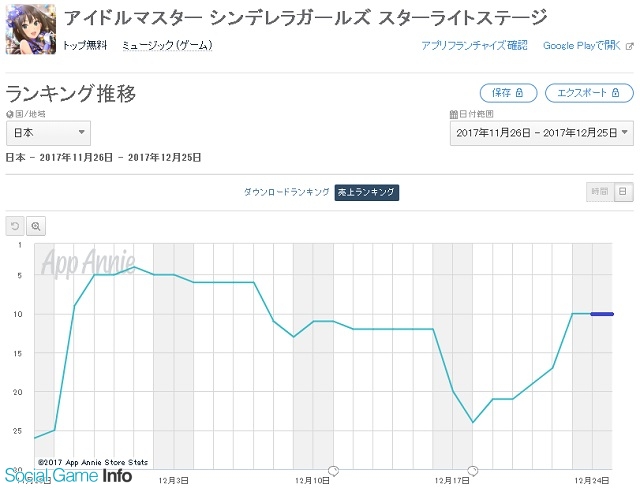Click the comment bubble marker at 12月10日
The width and height of the screenshot is (640, 488).
click(x=333, y=470)
